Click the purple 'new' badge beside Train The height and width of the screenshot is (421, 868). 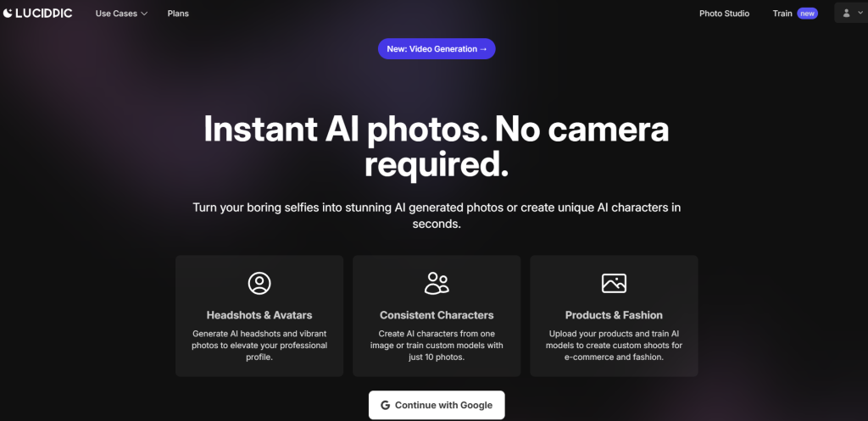click(808, 14)
